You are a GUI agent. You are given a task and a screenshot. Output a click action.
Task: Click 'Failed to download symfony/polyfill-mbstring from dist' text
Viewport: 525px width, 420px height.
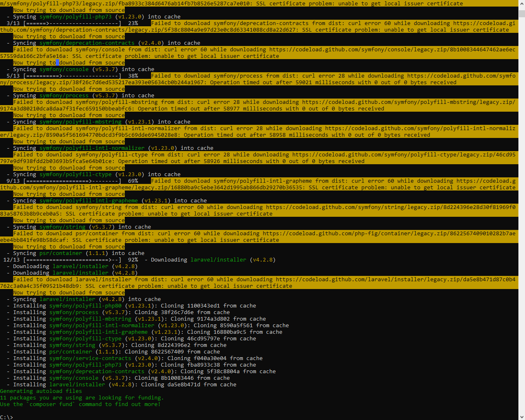pos(103,102)
